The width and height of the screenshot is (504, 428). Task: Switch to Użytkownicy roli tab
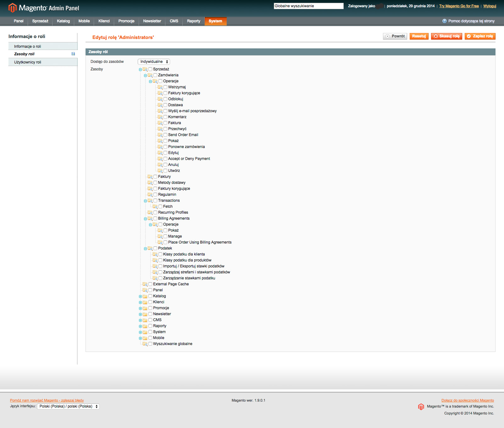pos(43,62)
